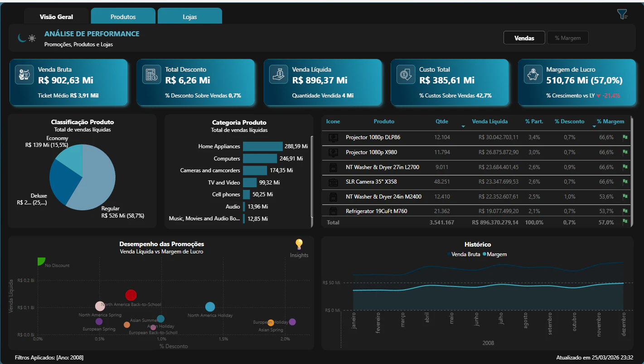Viewport: 644px width, 364px height.
Task: Click the Venda Bruta coins icon
Action: pos(24,75)
